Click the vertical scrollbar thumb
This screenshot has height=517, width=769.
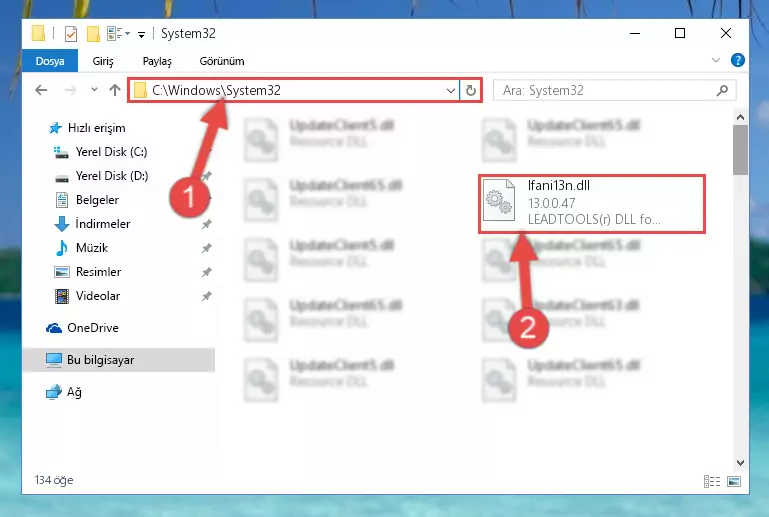[741, 150]
